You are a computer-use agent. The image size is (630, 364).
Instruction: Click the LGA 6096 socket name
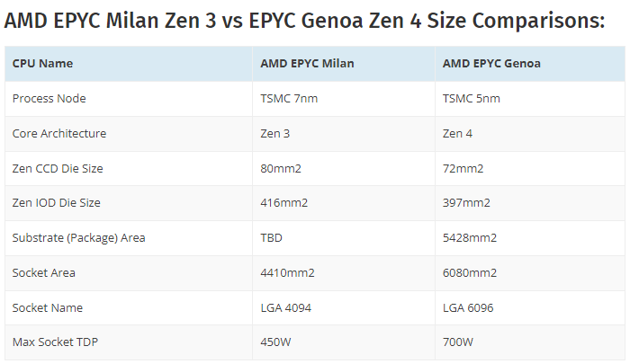click(468, 307)
